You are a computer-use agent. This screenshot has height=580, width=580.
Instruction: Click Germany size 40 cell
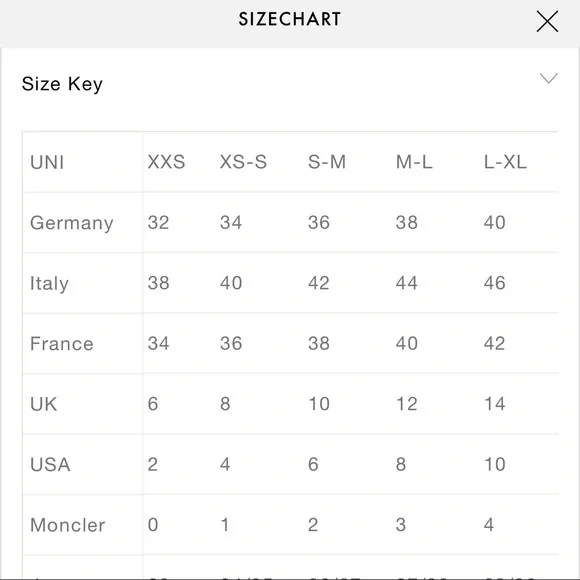[x=495, y=223]
